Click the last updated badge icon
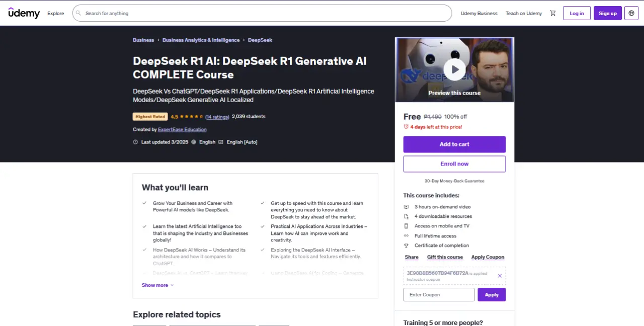This screenshot has width=644, height=326. pos(135,142)
